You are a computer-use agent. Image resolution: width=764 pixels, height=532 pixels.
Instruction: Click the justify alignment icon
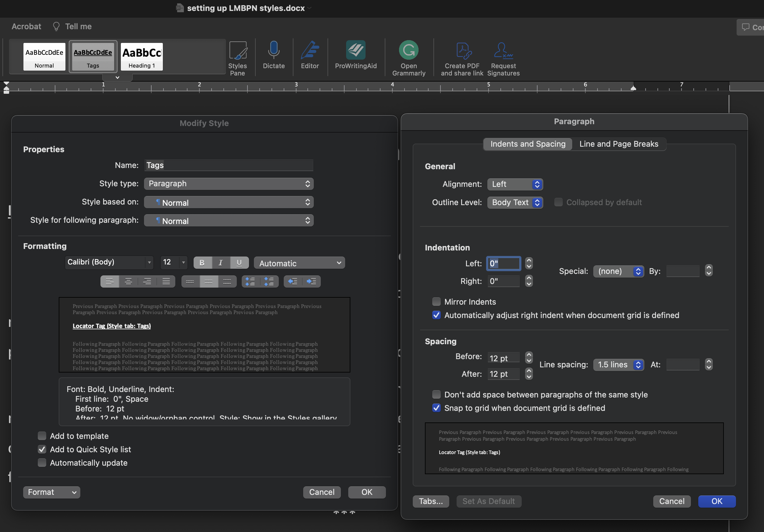coord(166,282)
